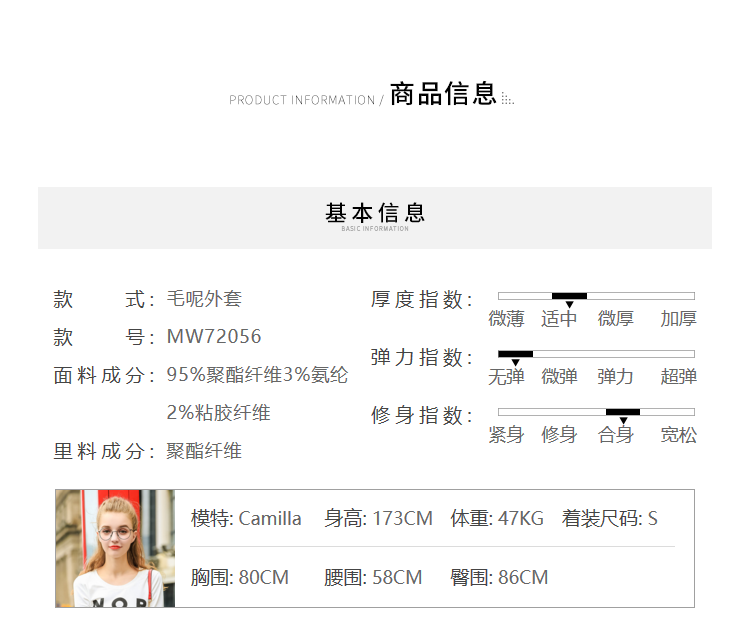This screenshot has width=750, height=628.
Task: Click the triangle marker under fit bar
Action: (623, 420)
